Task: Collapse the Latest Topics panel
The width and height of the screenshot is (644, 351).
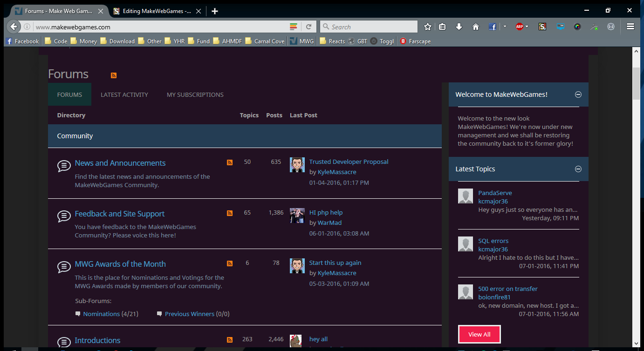Action: click(x=578, y=169)
